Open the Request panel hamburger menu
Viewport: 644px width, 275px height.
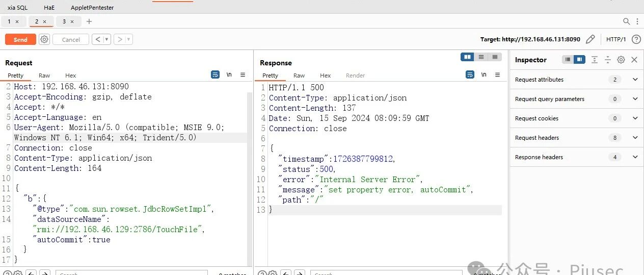243,74
